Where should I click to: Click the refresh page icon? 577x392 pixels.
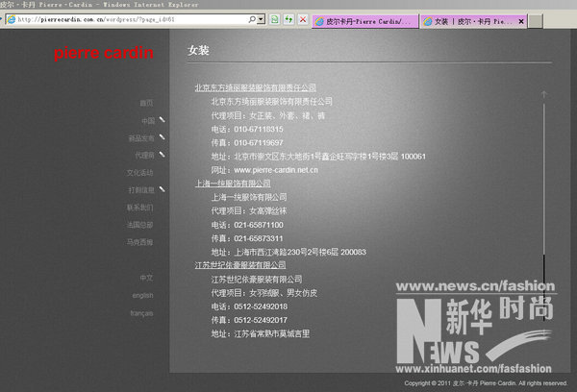point(288,19)
